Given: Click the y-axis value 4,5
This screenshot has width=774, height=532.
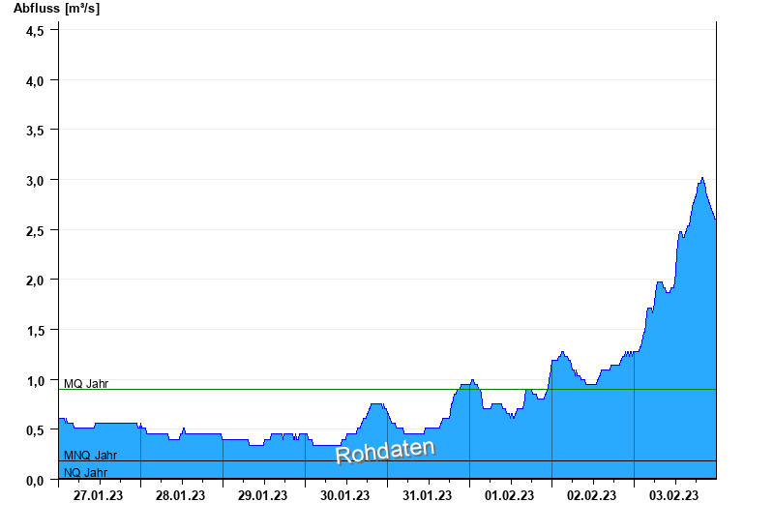Looking at the screenshot, I should 35,31.
